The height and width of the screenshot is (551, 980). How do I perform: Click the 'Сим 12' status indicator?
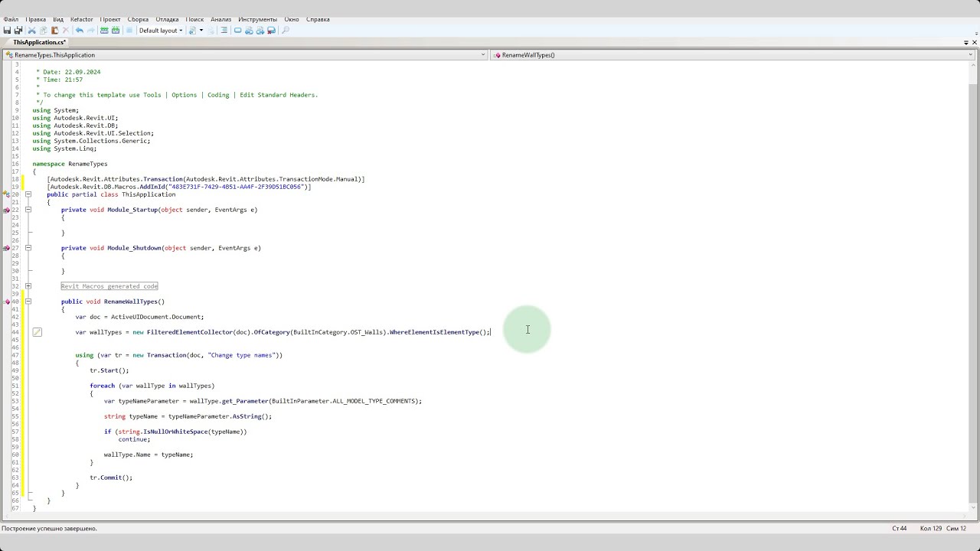click(956, 529)
